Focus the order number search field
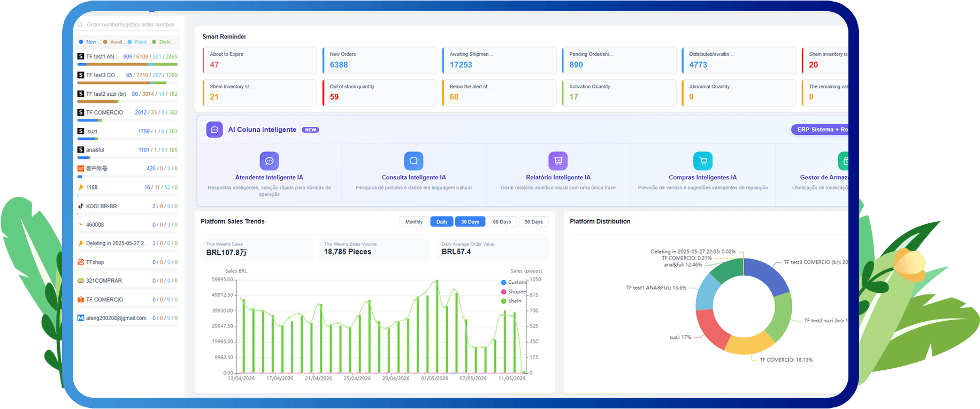The height and width of the screenshot is (409, 980). (129, 25)
